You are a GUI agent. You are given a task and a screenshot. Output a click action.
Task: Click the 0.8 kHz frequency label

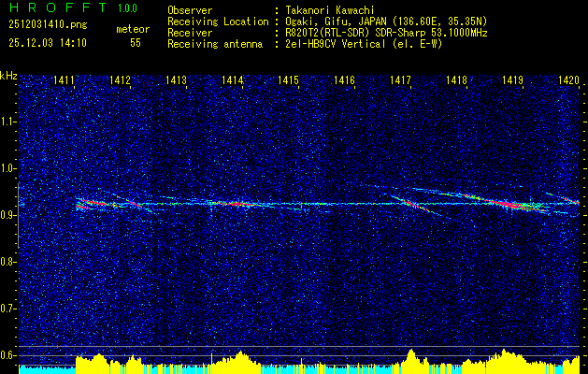click(x=7, y=262)
